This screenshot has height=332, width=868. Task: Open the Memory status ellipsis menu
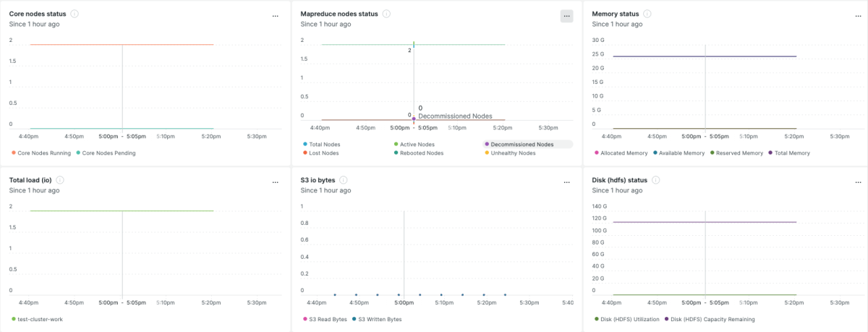pyautogui.click(x=858, y=16)
